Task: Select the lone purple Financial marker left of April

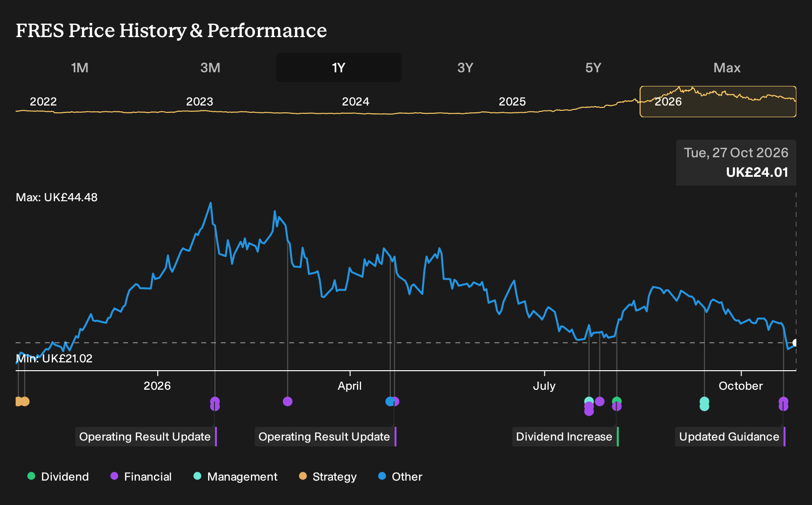Action: click(x=288, y=401)
